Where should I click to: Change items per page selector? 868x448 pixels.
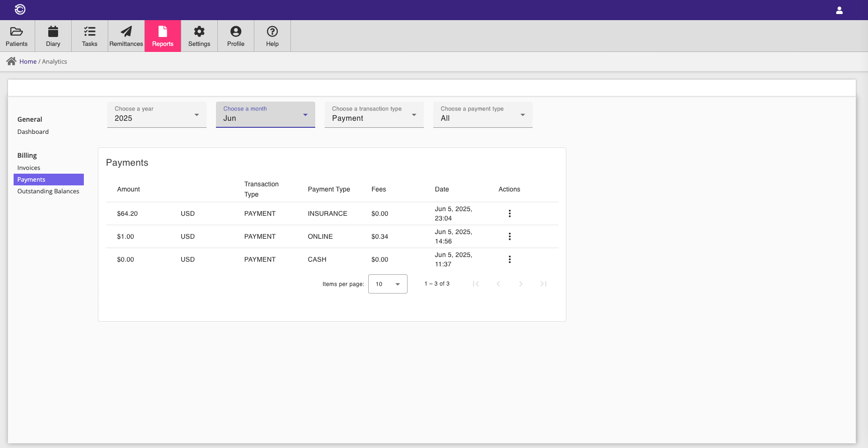click(387, 284)
